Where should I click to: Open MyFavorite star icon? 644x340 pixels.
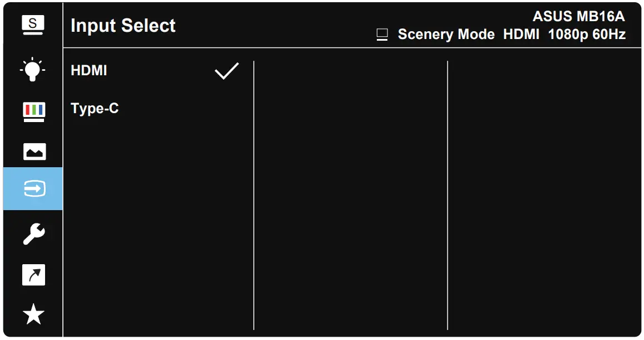33,315
